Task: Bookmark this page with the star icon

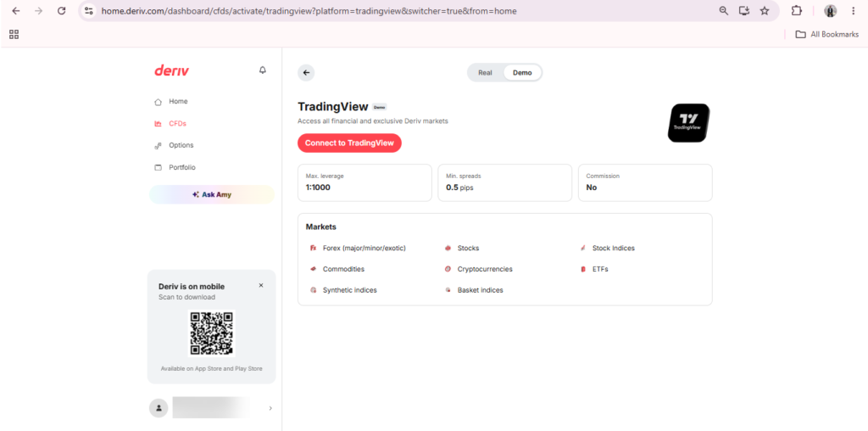Action: pos(765,10)
